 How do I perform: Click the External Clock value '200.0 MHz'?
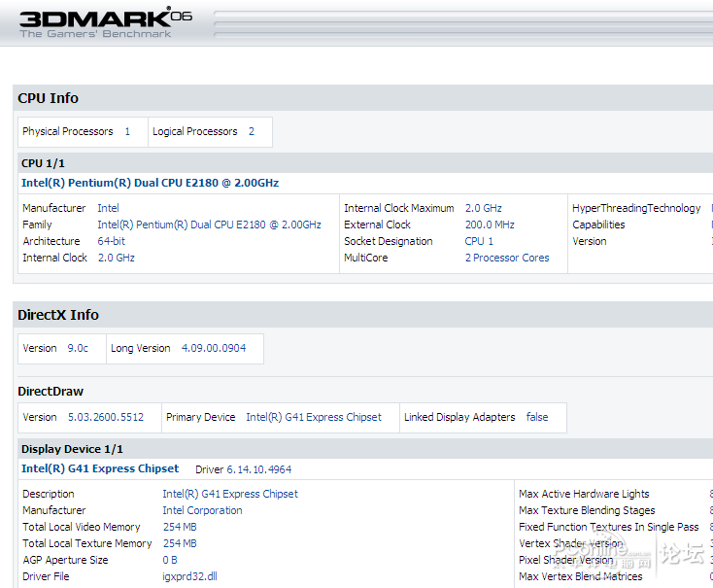[x=490, y=225]
